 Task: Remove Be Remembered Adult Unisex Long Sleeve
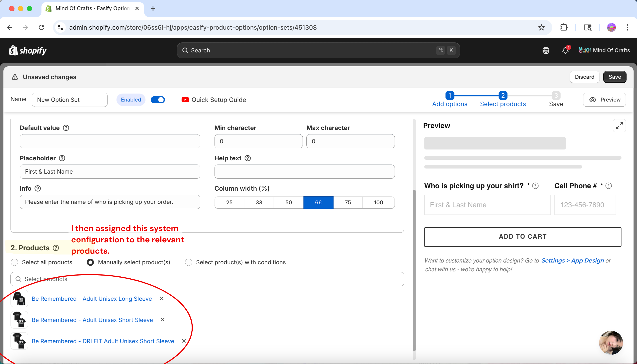pos(162,299)
